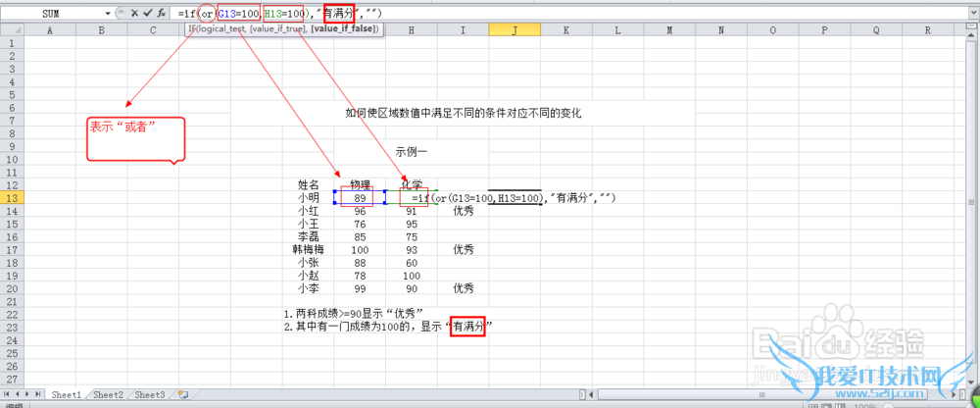The height and width of the screenshot is (408, 980).
Task: Click chemistry score 60 cell
Action: coord(412,263)
